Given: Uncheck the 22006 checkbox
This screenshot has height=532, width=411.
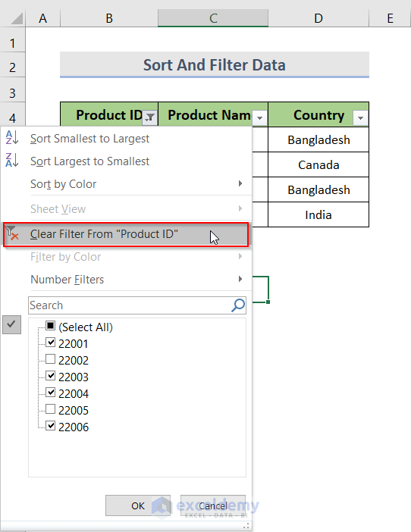Looking at the screenshot, I should coord(50,426).
